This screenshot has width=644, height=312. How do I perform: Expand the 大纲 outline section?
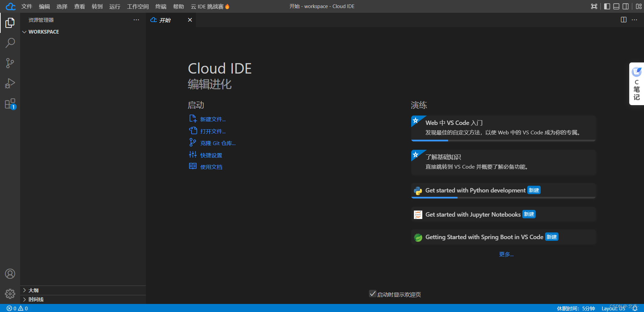[x=83, y=290]
